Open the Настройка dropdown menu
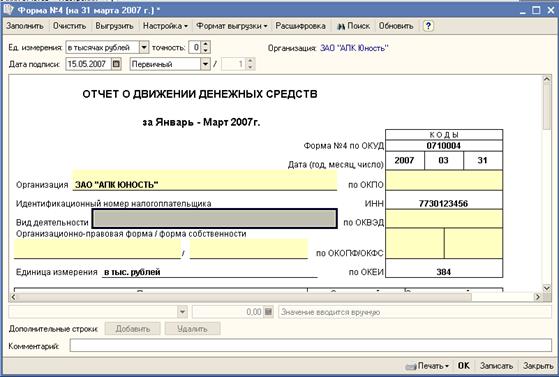Image resolution: width=559 pixels, height=377 pixels. [165, 26]
